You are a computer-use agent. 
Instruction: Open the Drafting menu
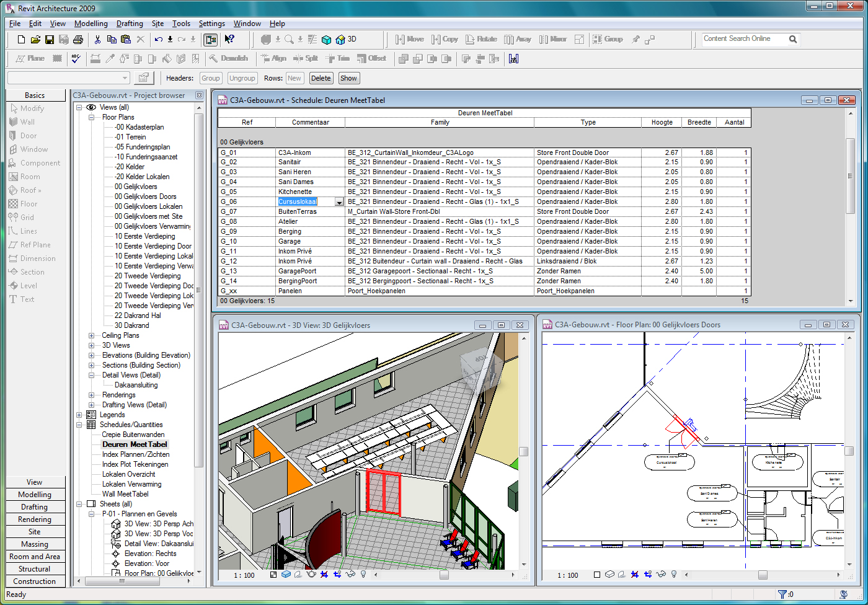tap(130, 24)
